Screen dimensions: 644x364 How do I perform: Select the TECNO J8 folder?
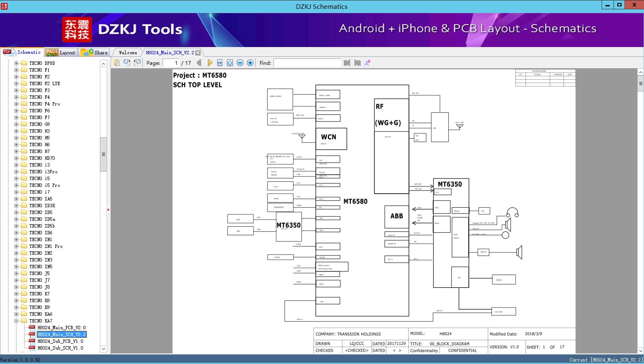click(x=39, y=287)
